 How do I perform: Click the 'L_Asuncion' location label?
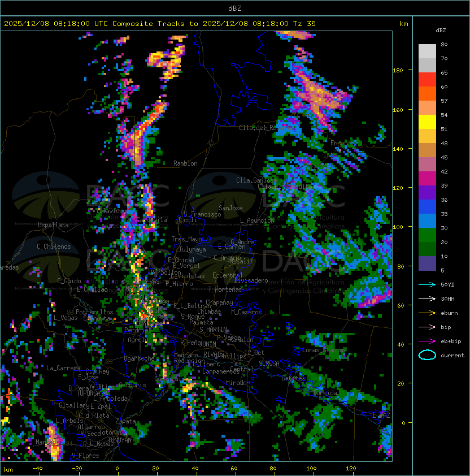257,220
